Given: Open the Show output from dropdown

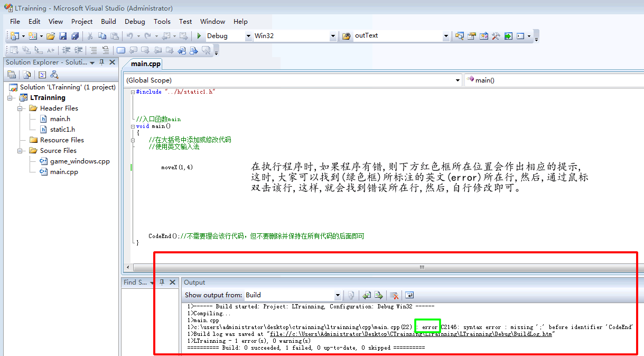Looking at the screenshot, I should 338,295.
